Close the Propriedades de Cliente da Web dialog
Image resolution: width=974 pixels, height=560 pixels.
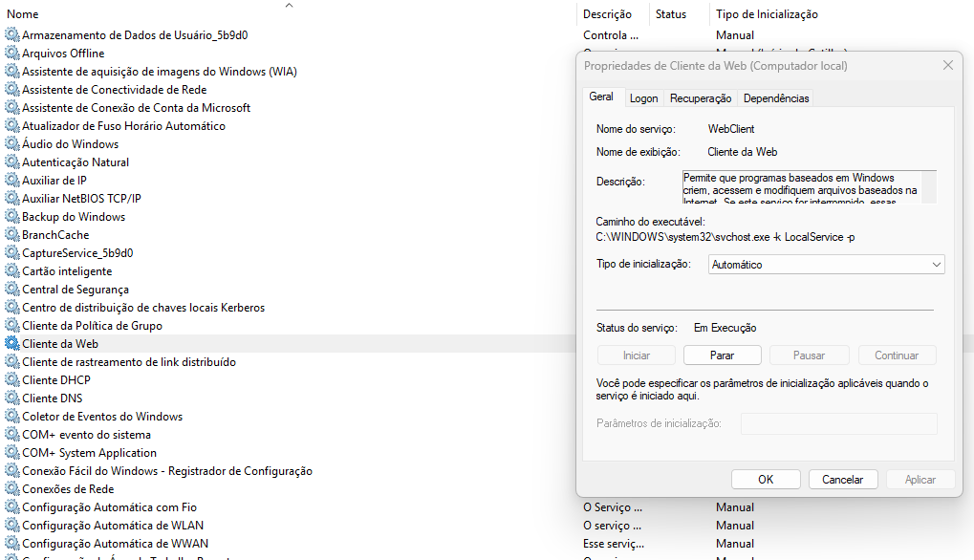click(x=948, y=65)
